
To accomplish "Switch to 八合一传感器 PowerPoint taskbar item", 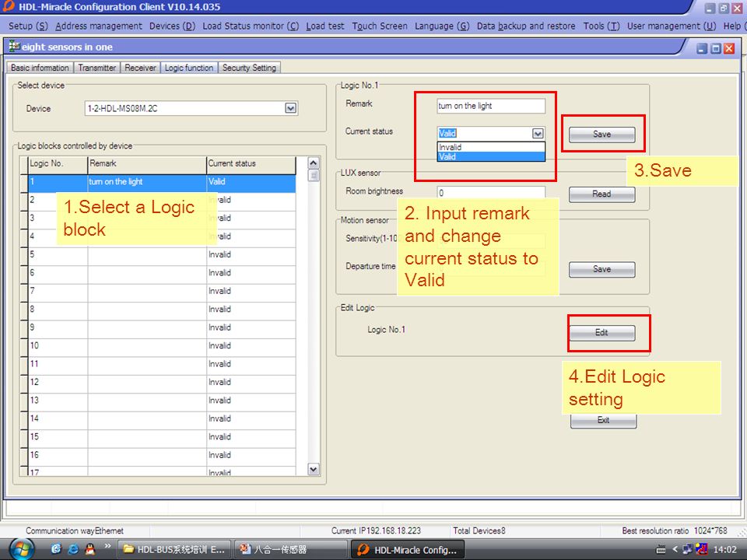I will coord(290,550).
